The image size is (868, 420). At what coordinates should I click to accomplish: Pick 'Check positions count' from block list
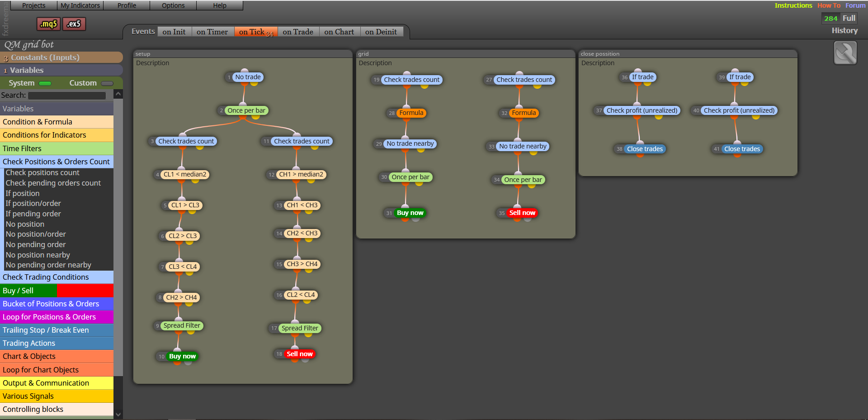point(42,172)
